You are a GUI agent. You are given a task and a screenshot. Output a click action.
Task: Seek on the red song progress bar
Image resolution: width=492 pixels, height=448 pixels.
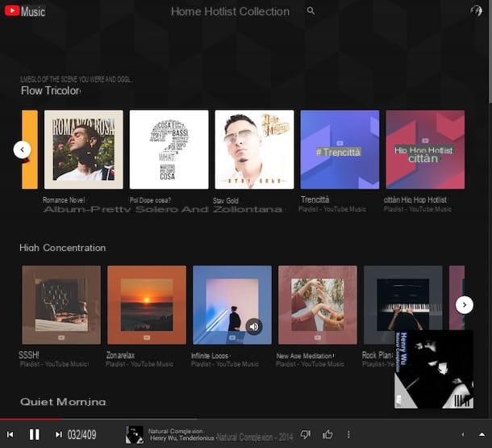pyautogui.click(x=31, y=419)
